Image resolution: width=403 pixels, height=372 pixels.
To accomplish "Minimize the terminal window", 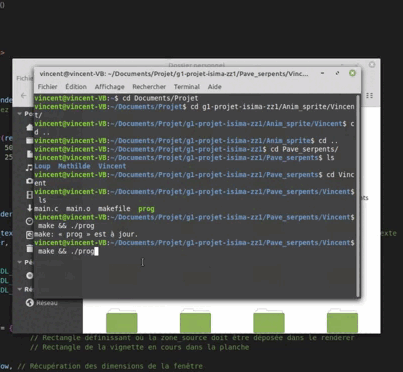I will pyautogui.click(x=322, y=73).
